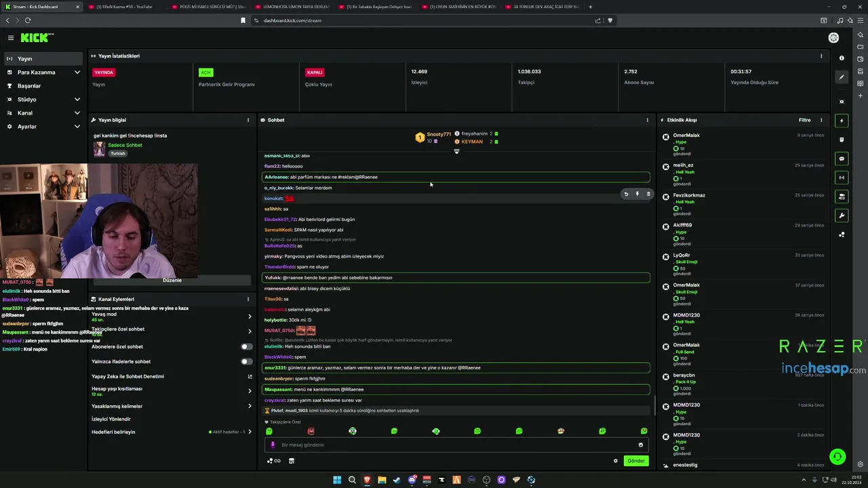The height and width of the screenshot is (488, 868).
Task: Open Hesap yaşı kısıtlaması chevron
Action: (250, 391)
